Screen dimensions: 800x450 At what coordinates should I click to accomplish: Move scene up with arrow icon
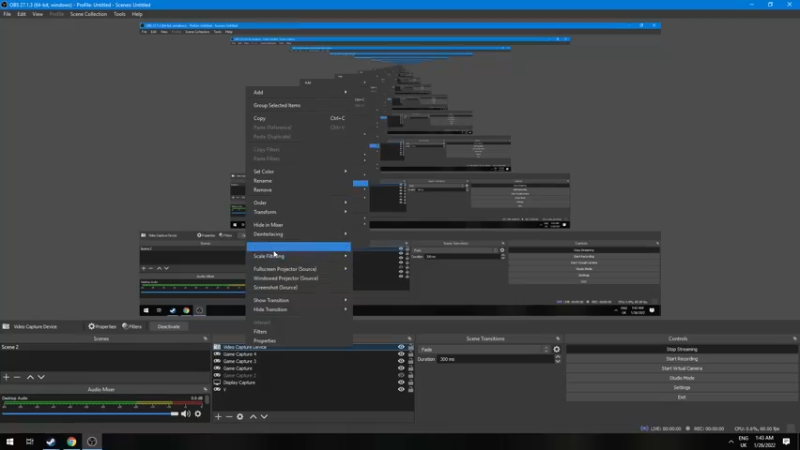[x=30, y=377]
